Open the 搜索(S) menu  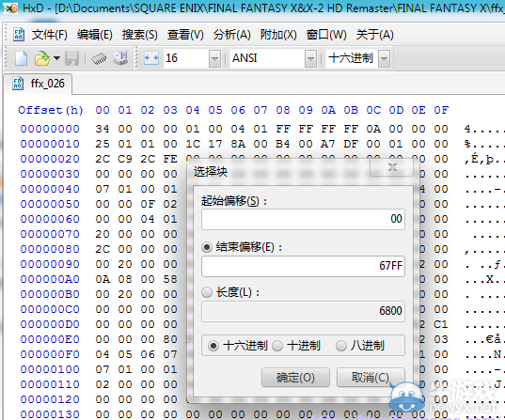(x=139, y=35)
